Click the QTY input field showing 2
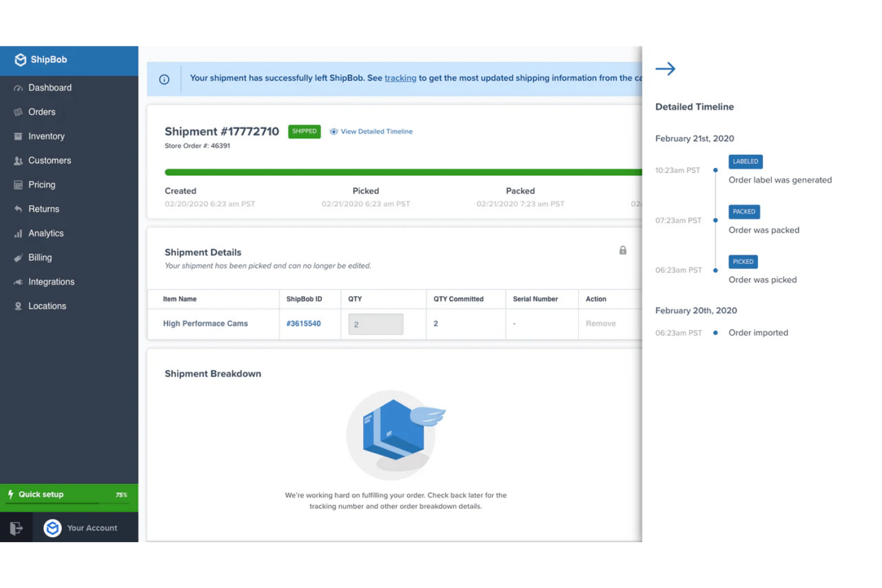 (x=376, y=324)
